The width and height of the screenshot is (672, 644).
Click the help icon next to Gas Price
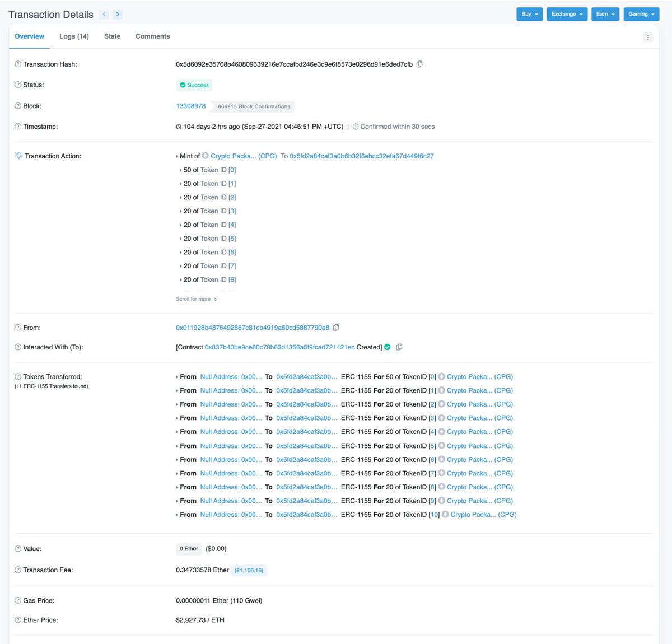18,601
